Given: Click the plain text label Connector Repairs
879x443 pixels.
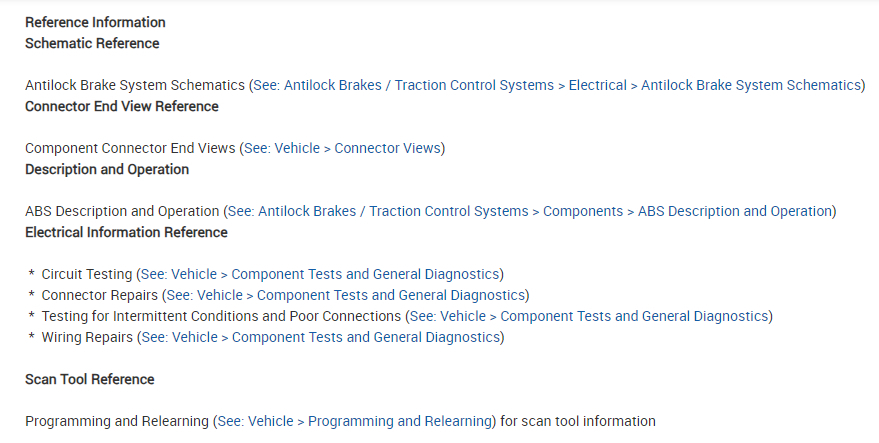Looking at the screenshot, I should (99, 295).
